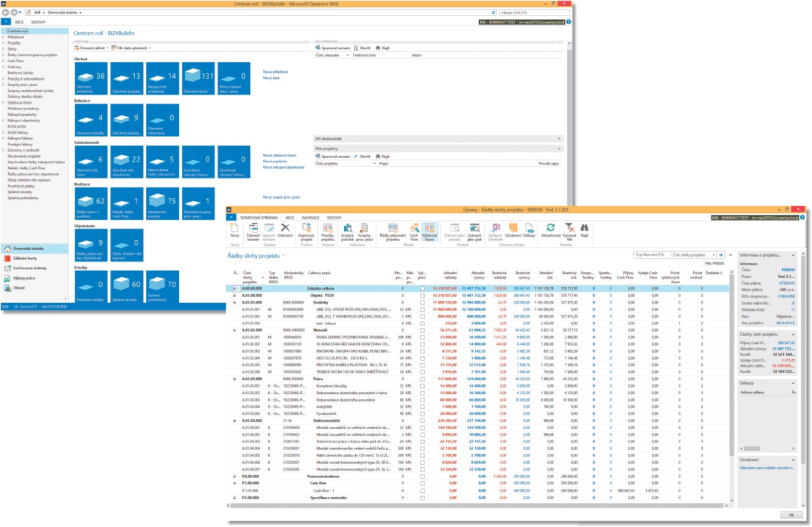This screenshot has width=812, height=527.
Task: Expand the Projekty tree node
Action: 4,43
